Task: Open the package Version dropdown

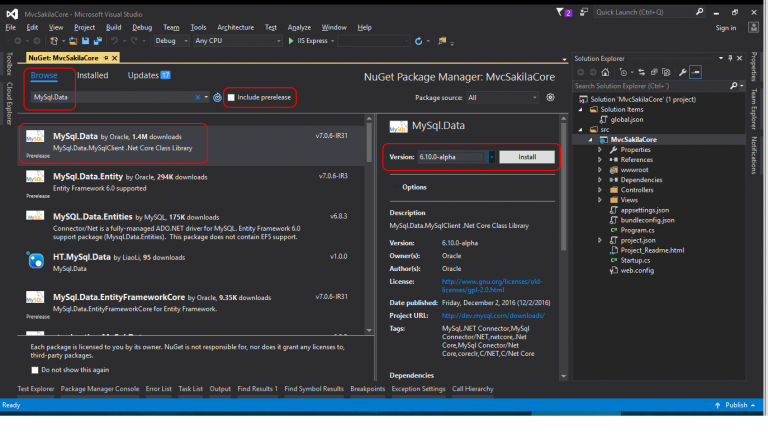Action: coord(491,157)
